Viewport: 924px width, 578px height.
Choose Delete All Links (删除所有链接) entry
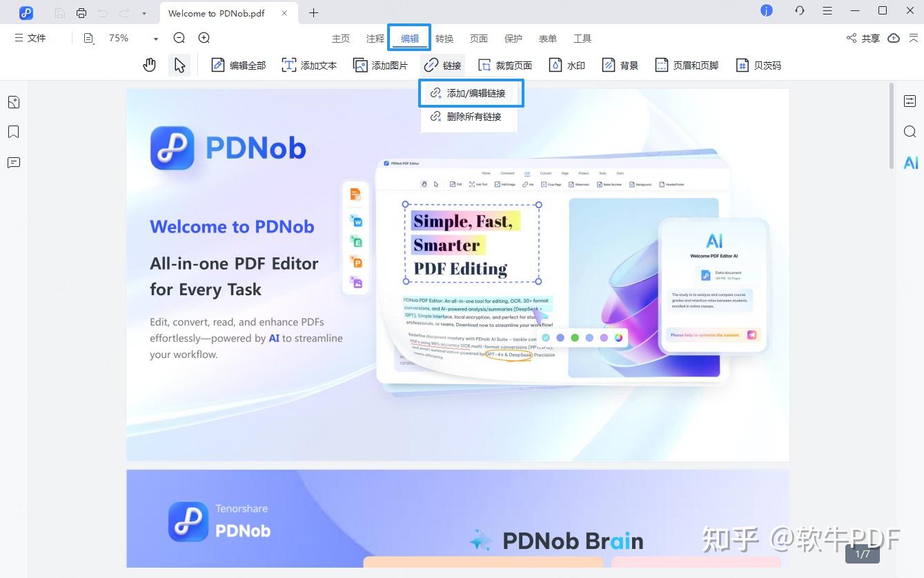pos(469,117)
